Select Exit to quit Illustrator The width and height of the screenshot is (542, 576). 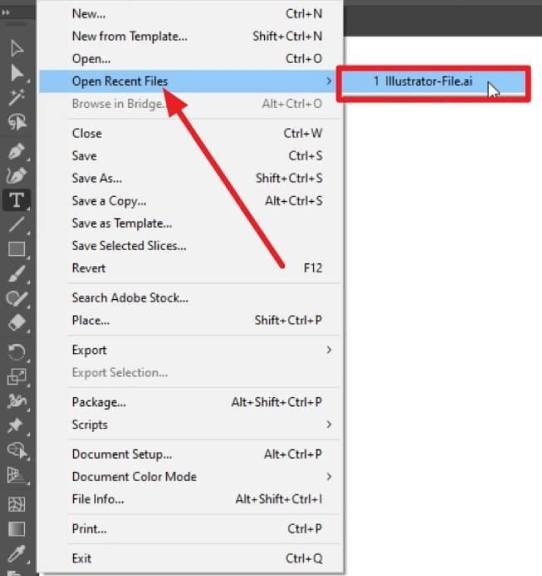[191, 559]
